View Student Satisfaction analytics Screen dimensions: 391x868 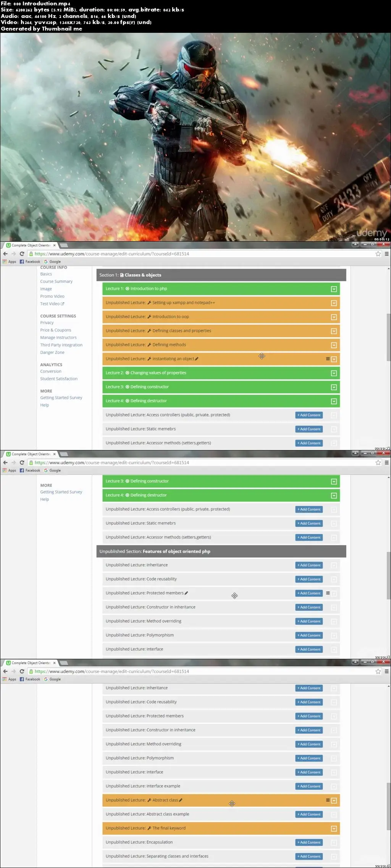[59, 379]
